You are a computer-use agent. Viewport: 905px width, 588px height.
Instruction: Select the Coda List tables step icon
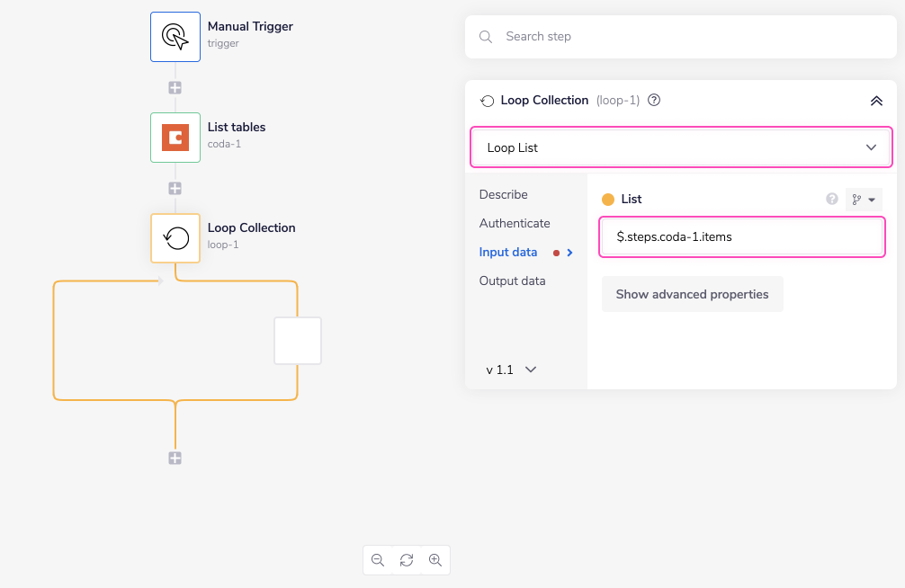(x=175, y=137)
